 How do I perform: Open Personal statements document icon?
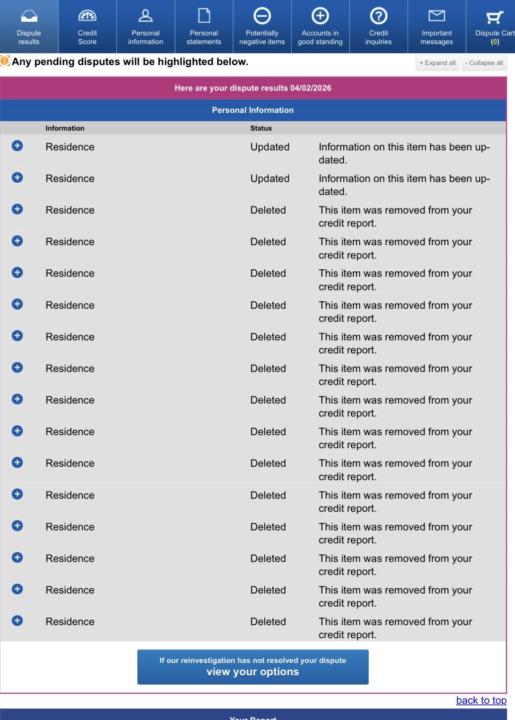pyautogui.click(x=204, y=16)
